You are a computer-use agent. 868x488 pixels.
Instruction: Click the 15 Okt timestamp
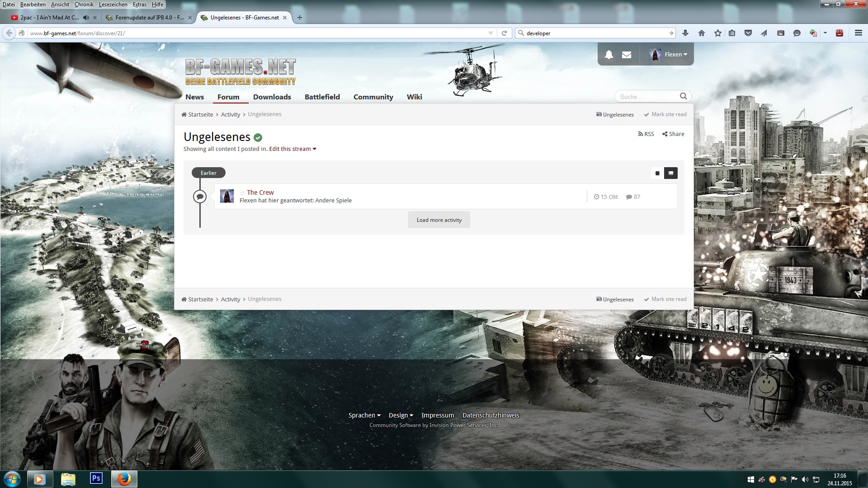click(606, 197)
